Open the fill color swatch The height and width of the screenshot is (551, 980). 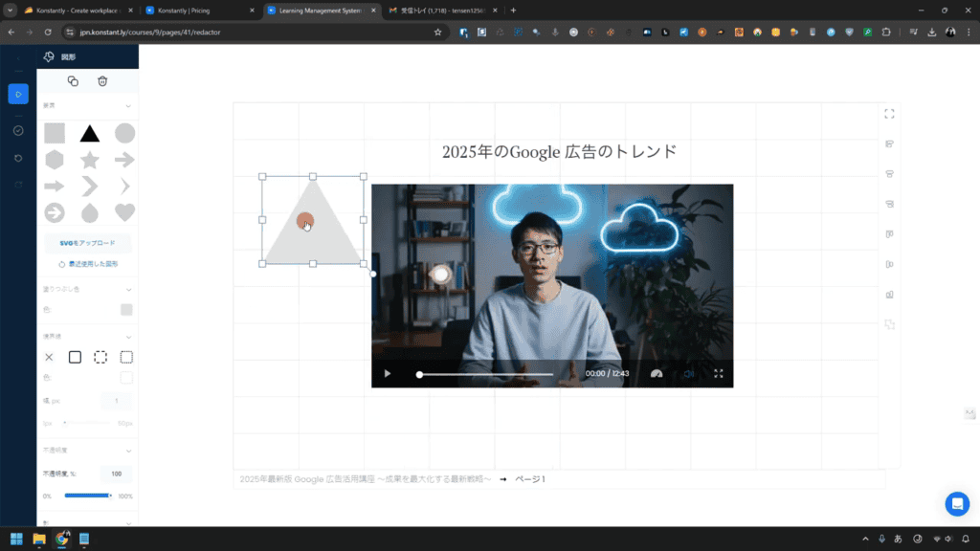click(126, 310)
